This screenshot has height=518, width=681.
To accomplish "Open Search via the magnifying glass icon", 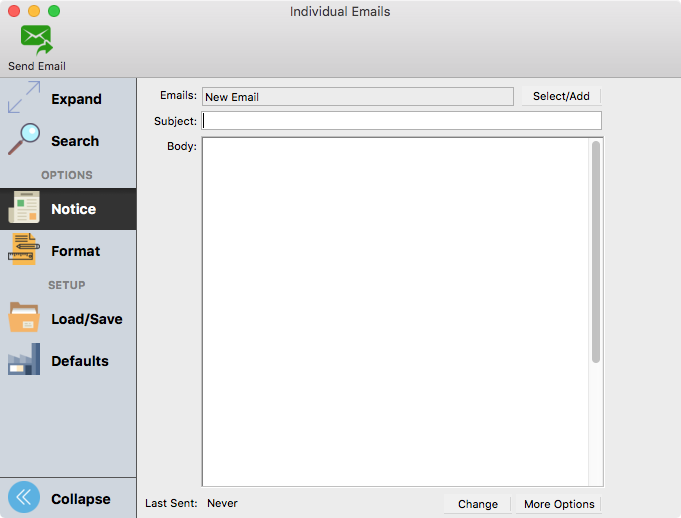I will (23, 140).
